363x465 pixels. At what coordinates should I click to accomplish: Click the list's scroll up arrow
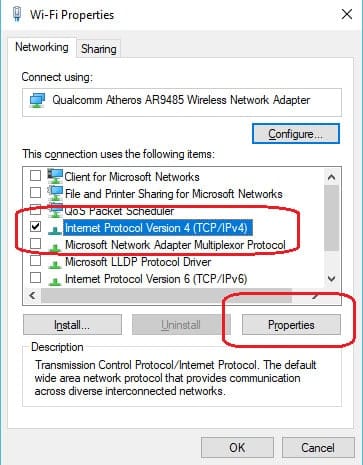pyautogui.click(x=331, y=177)
